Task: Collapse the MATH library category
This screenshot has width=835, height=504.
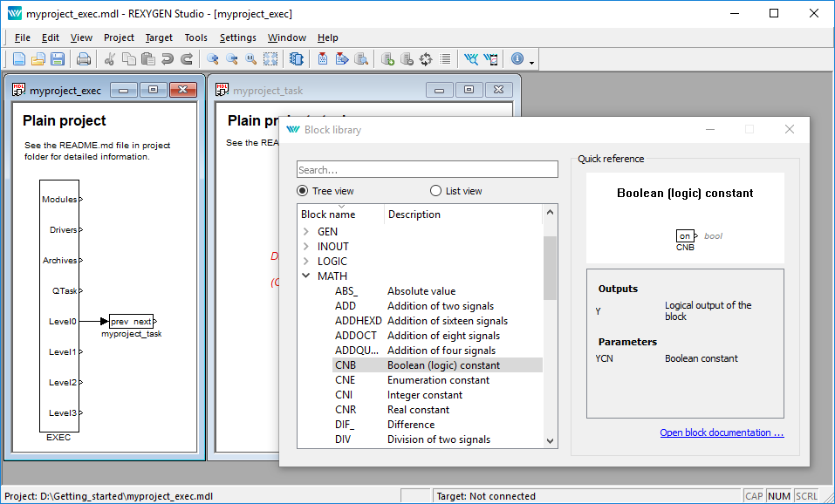Action: tap(306, 276)
